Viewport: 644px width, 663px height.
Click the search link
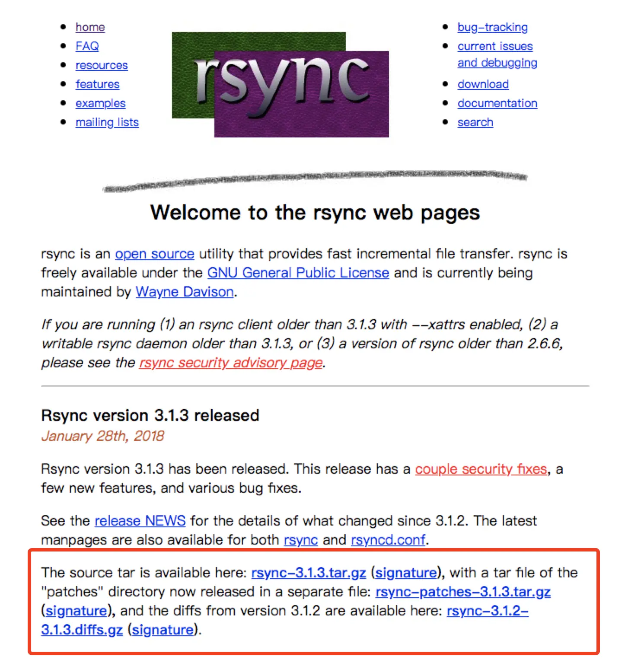[x=475, y=122]
